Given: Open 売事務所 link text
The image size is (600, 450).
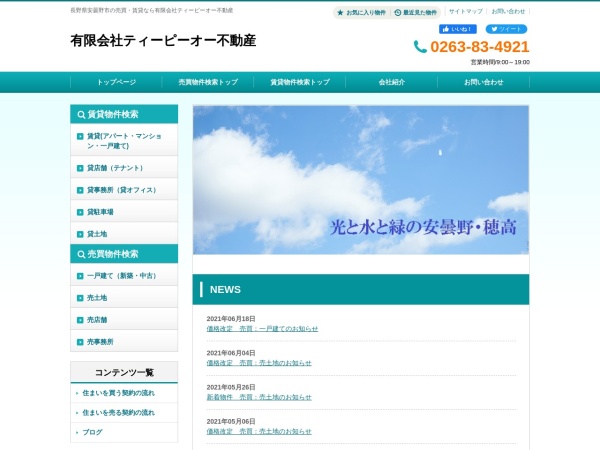Looking at the screenshot, I should 100,342.
